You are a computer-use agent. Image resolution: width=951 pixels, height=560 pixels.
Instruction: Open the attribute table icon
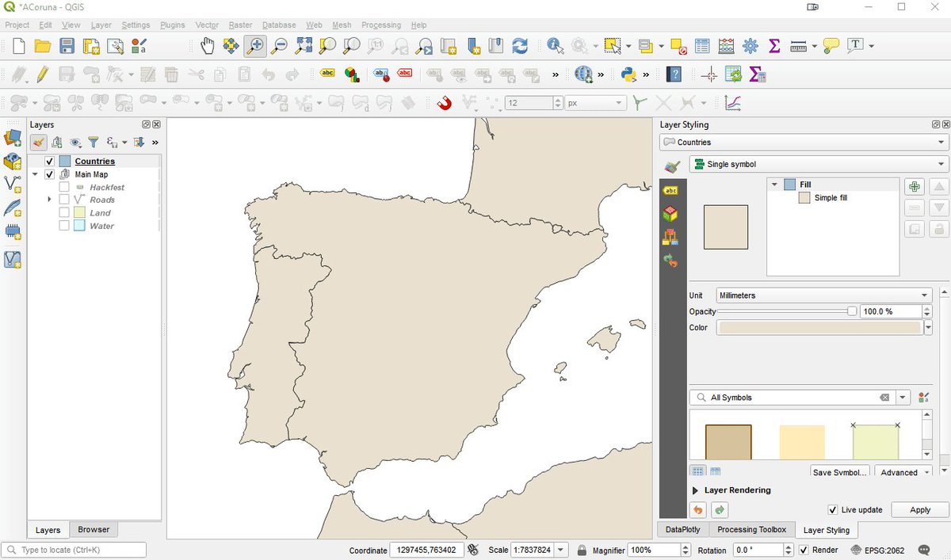[702, 46]
